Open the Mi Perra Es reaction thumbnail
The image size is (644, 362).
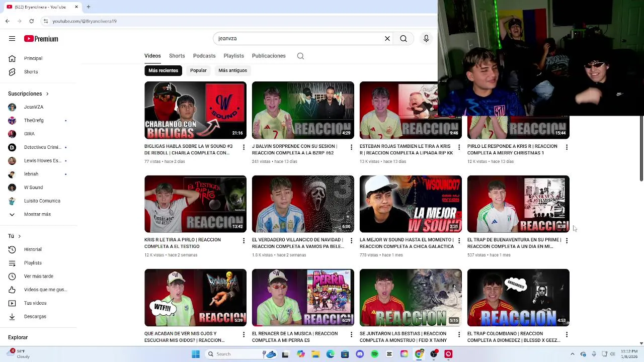pyautogui.click(x=303, y=298)
